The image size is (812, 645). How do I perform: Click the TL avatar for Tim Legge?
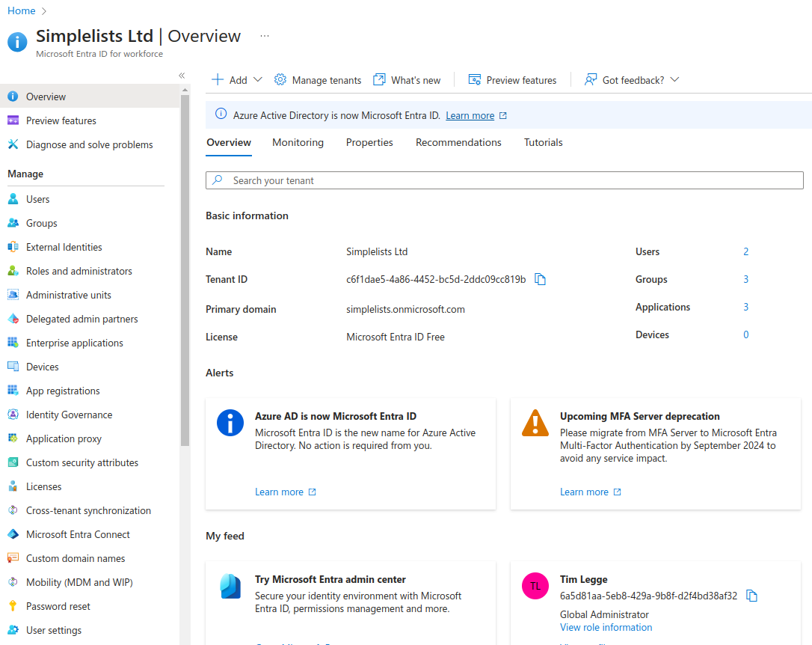click(535, 586)
